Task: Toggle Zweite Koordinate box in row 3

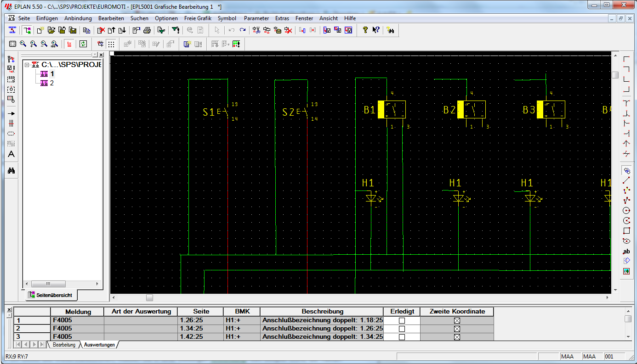Action: (457, 337)
